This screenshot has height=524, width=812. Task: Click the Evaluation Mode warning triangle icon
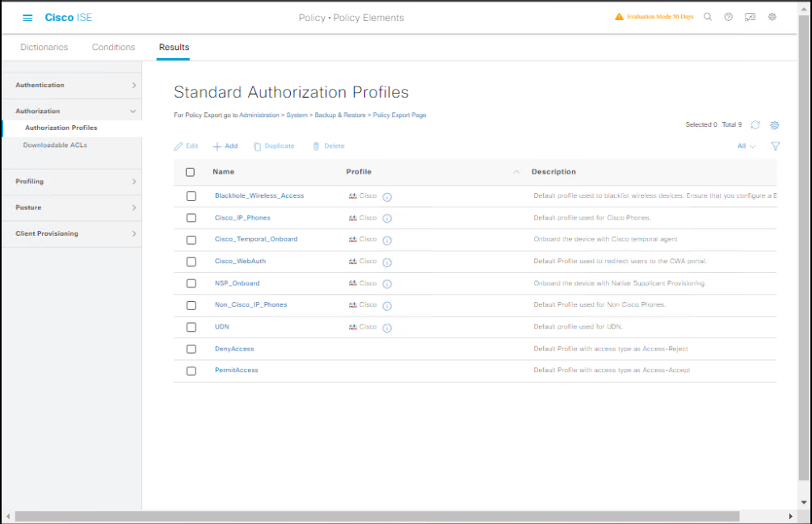pyautogui.click(x=619, y=17)
